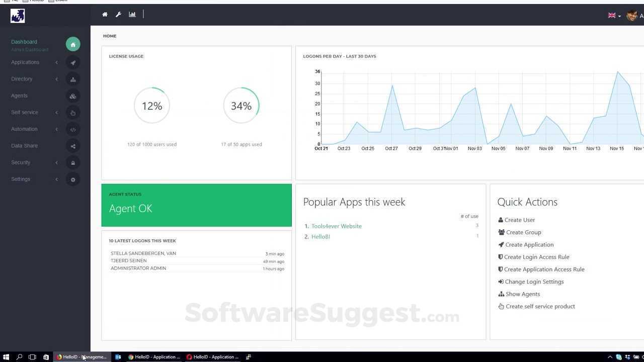The height and width of the screenshot is (362, 644).
Task: Open the language dropdown next to the UK flag
Action: click(612, 16)
